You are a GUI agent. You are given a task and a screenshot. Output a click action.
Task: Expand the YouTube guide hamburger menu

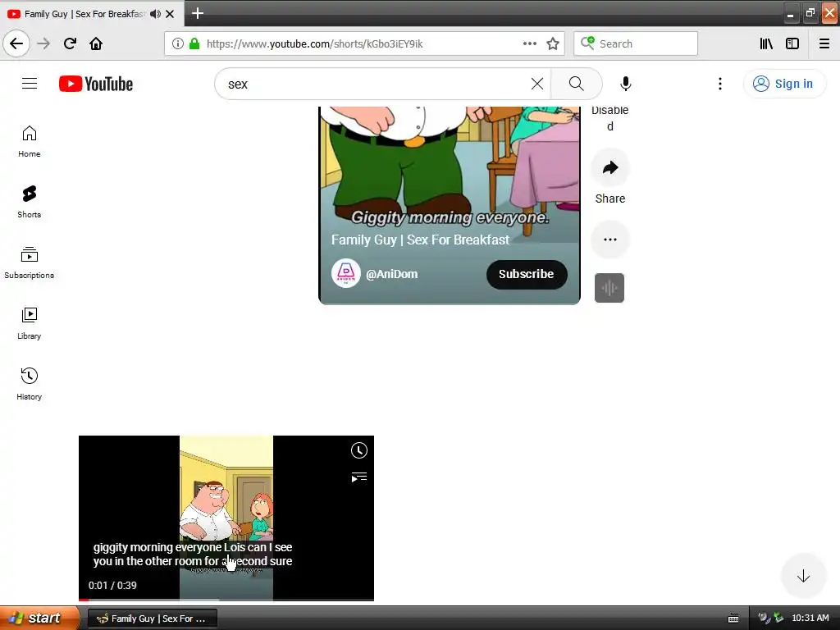click(x=30, y=84)
